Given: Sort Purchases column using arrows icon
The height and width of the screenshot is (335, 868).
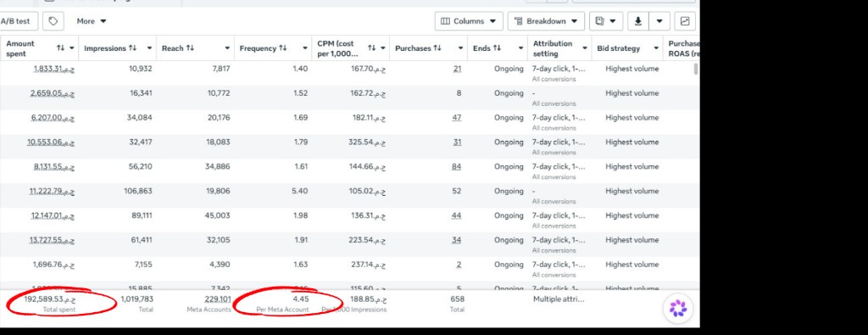Looking at the screenshot, I should [437, 48].
